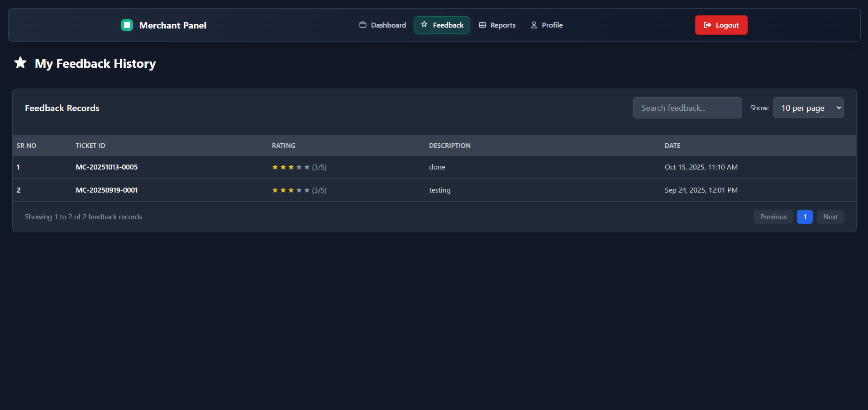Click the fifth gray star in MC-20251013-0005's rating
This screenshot has height=410, width=868.
306,167
